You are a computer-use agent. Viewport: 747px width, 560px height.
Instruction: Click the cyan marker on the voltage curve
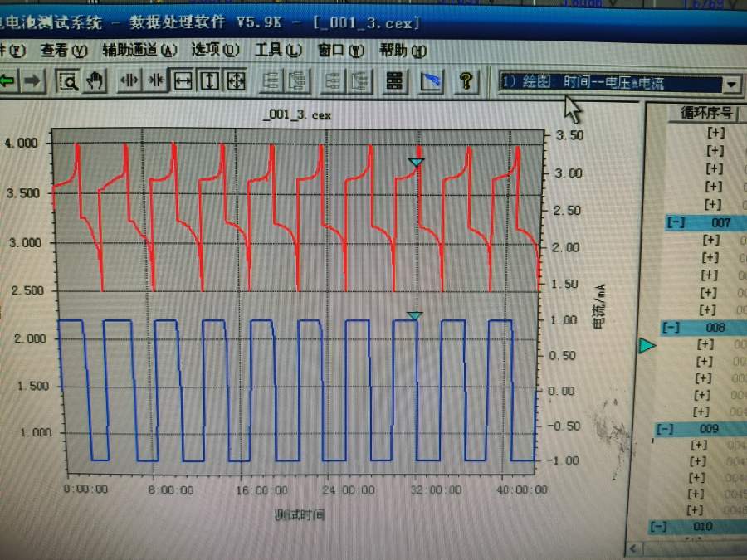tap(416, 163)
